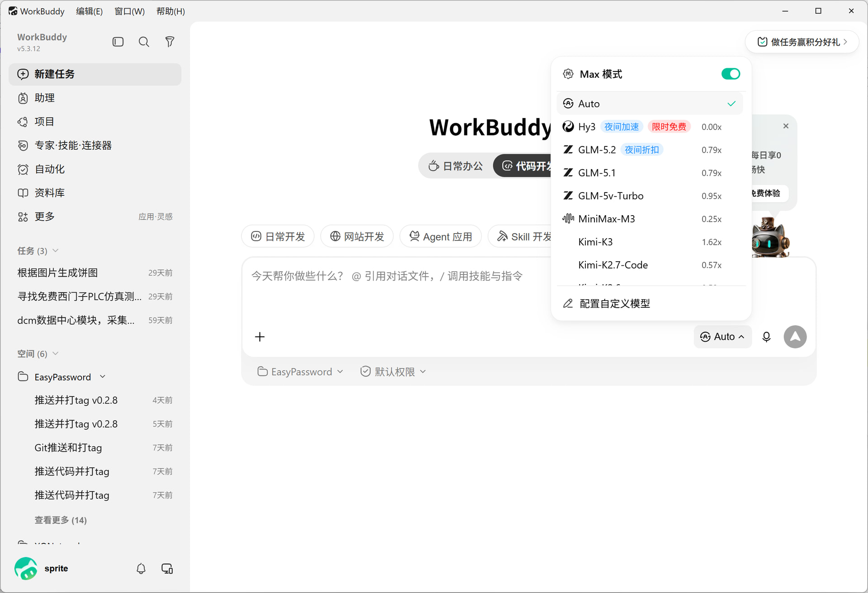868x593 pixels.
Task: Select the Auto model option
Action: (650, 104)
